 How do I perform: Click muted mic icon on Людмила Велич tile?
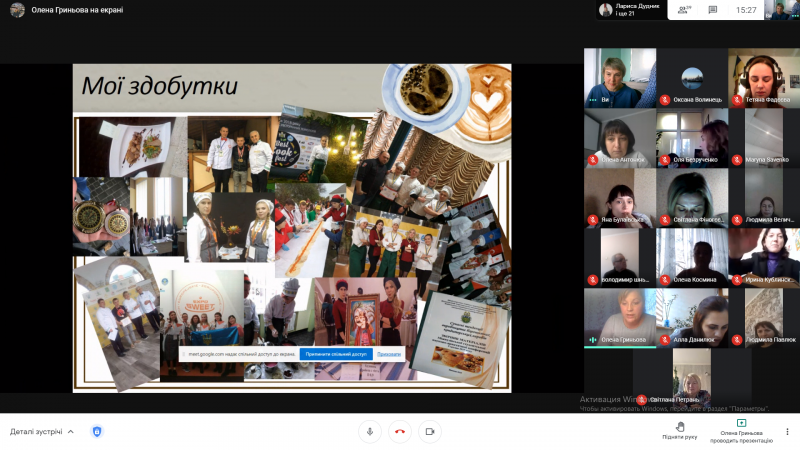[737, 220]
